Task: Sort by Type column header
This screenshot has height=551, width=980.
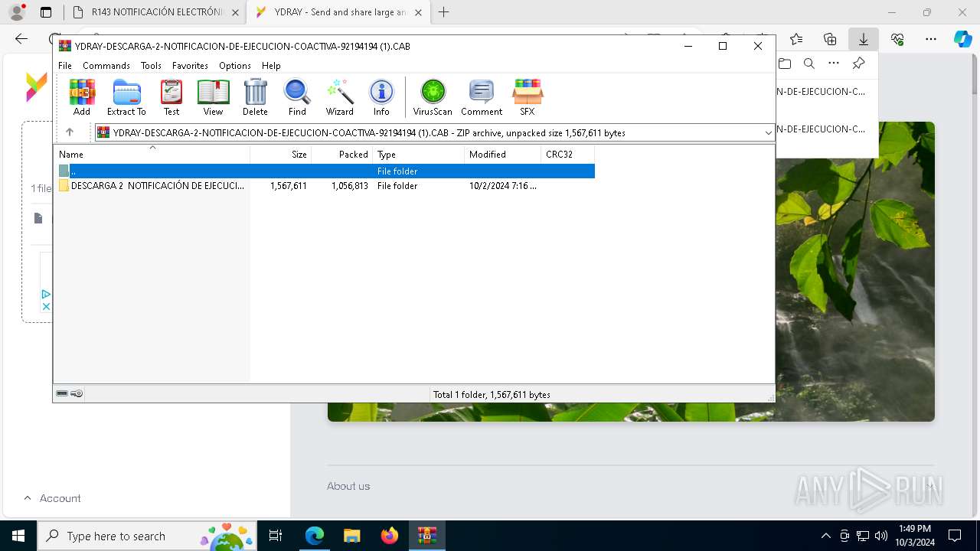Action: [419, 155]
